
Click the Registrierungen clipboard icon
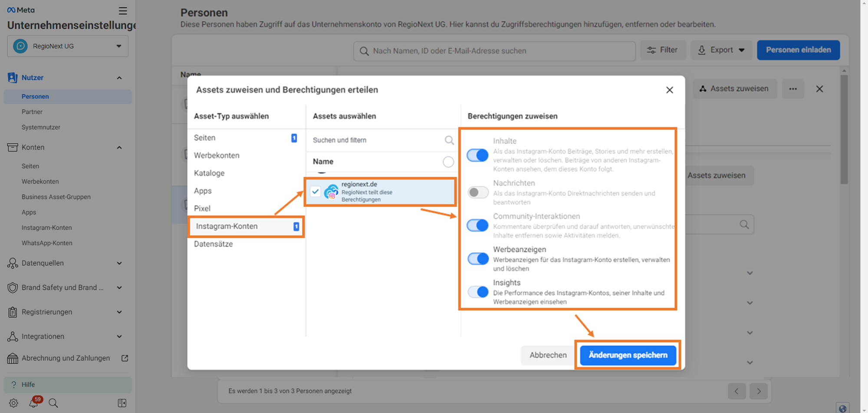13,312
